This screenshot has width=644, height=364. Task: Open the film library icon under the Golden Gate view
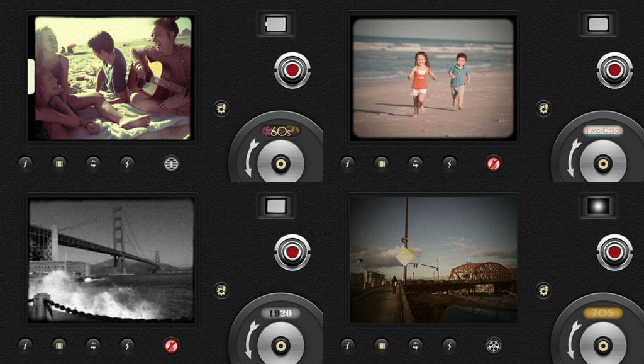pyautogui.click(x=59, y=345)
